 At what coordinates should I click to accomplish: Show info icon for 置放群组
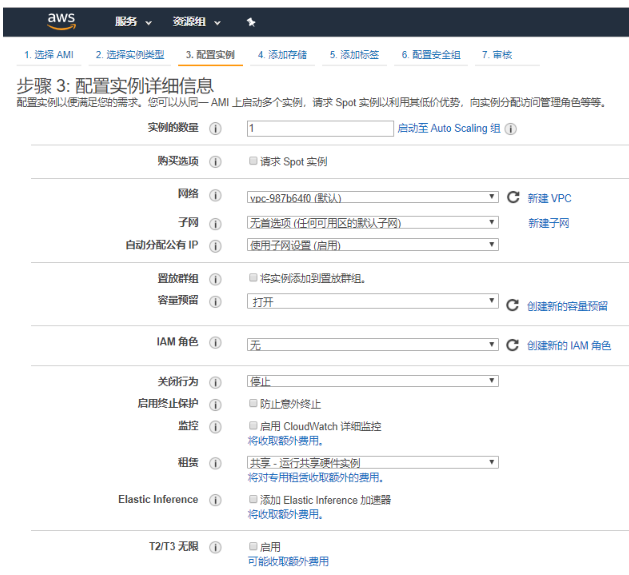pos(215,279)
